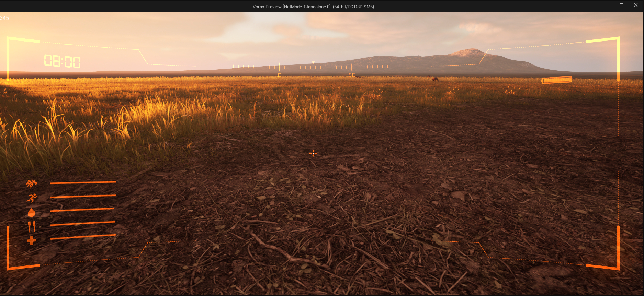The height and width of the screenshot is (296, 644).
Task: Click the SE marker on the compass
Action: pyautogui.click(x=352, y=75)
